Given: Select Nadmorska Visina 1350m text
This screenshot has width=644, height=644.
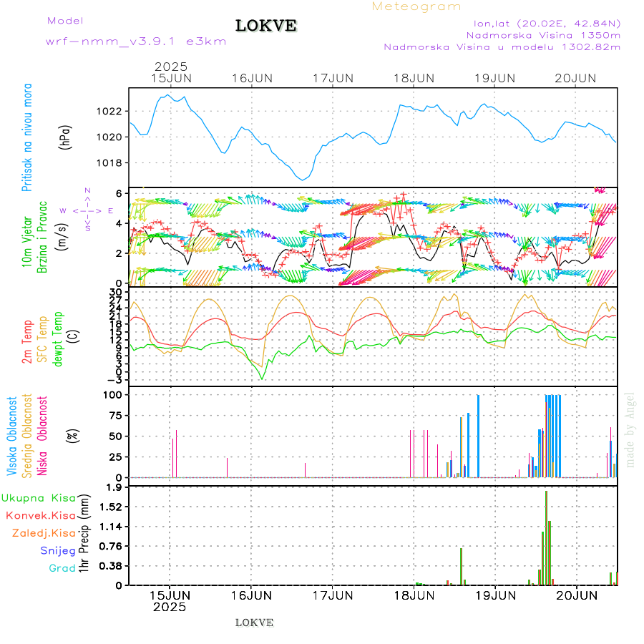Looking at the screenshot, I should (543, 34).
